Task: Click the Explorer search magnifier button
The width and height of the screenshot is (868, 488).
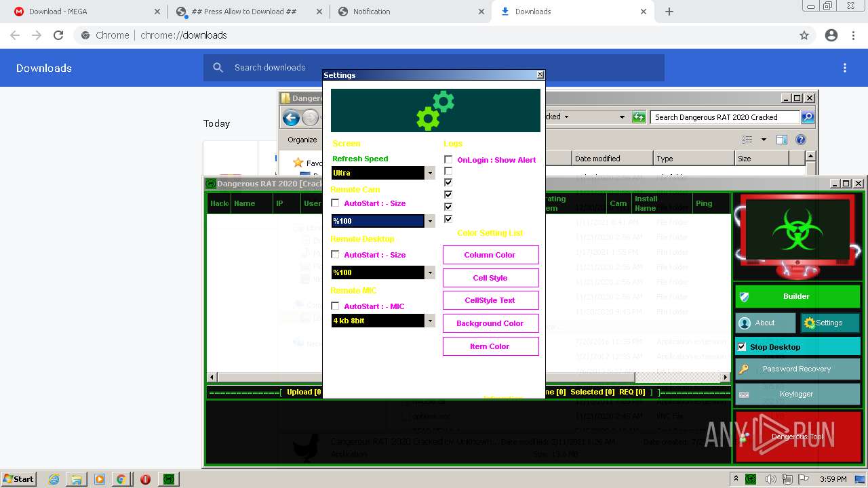Action: coord(807,117)
